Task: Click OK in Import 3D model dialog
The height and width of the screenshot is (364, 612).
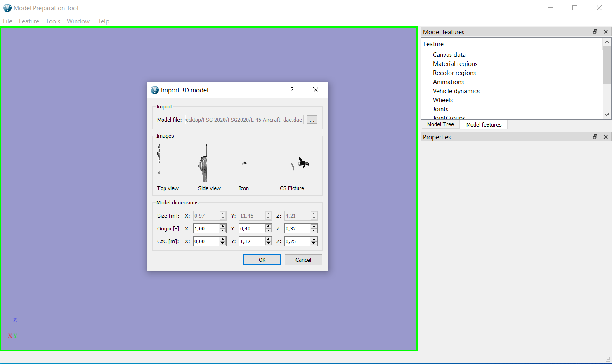Action: pyautogui.click(x=262, y=260)
